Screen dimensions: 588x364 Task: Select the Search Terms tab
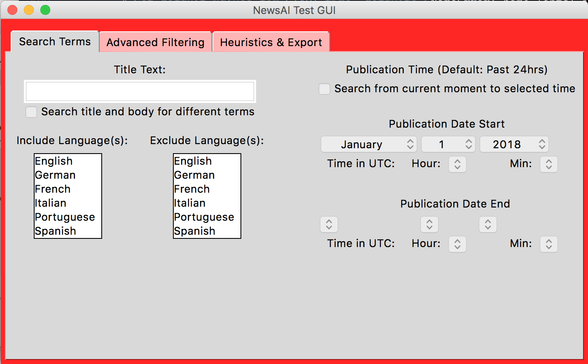click(x=54, y=41)
